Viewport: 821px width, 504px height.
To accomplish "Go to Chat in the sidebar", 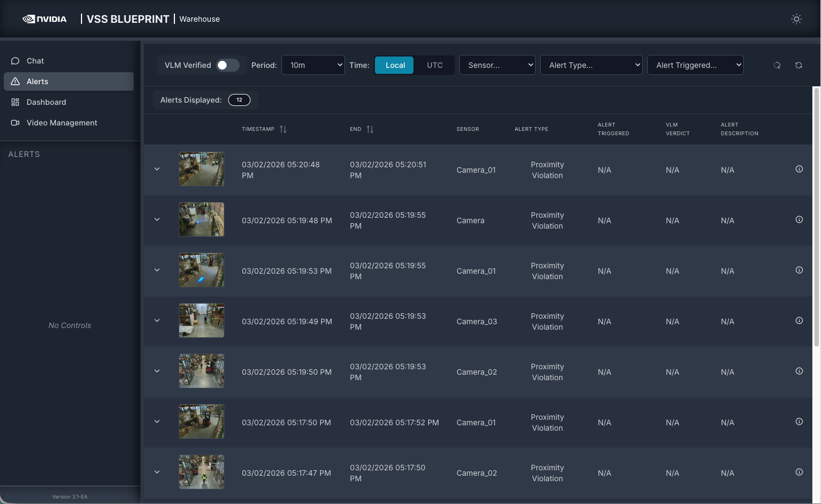I will [35, 61].
